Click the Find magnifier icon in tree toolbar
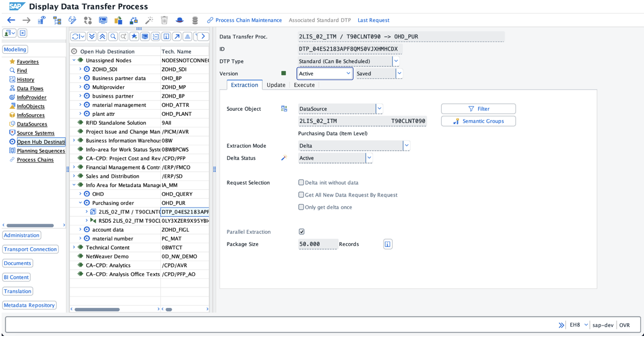 point(113,37)
